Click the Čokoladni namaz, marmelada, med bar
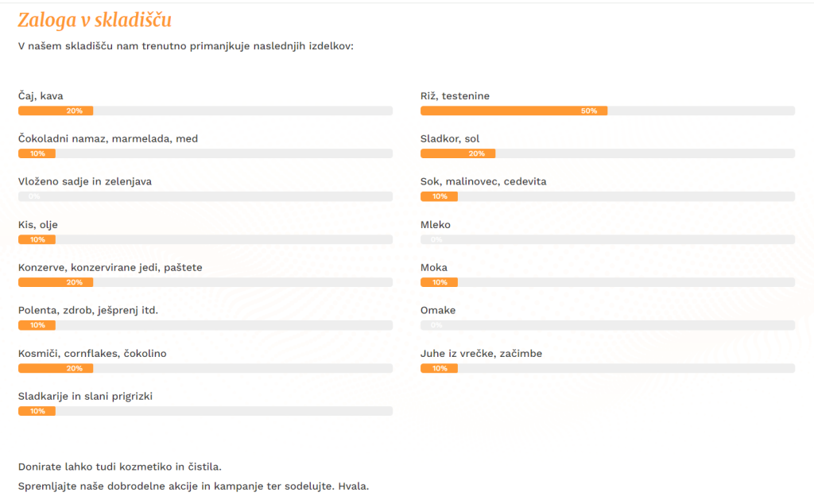This screenshot has height=504, width=814. (205, 153)
